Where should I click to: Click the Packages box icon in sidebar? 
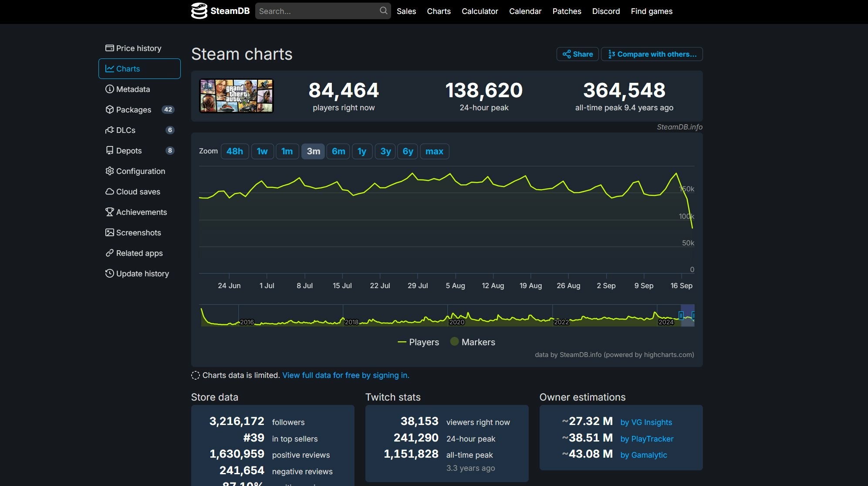point(109,109)
